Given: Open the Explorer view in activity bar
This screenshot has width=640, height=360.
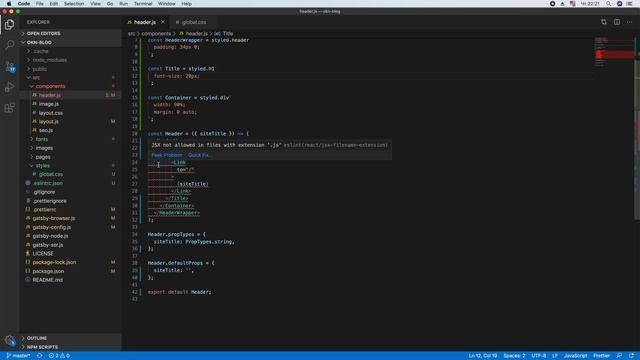Looking at the screenshot, I should pyautogui.click(x=9, y=24).
